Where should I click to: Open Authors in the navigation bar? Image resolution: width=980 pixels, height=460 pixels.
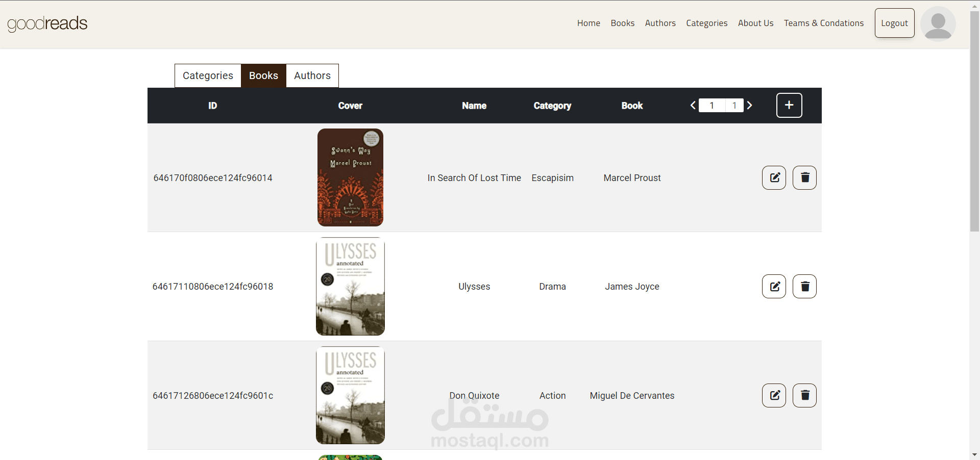[660, 23]
